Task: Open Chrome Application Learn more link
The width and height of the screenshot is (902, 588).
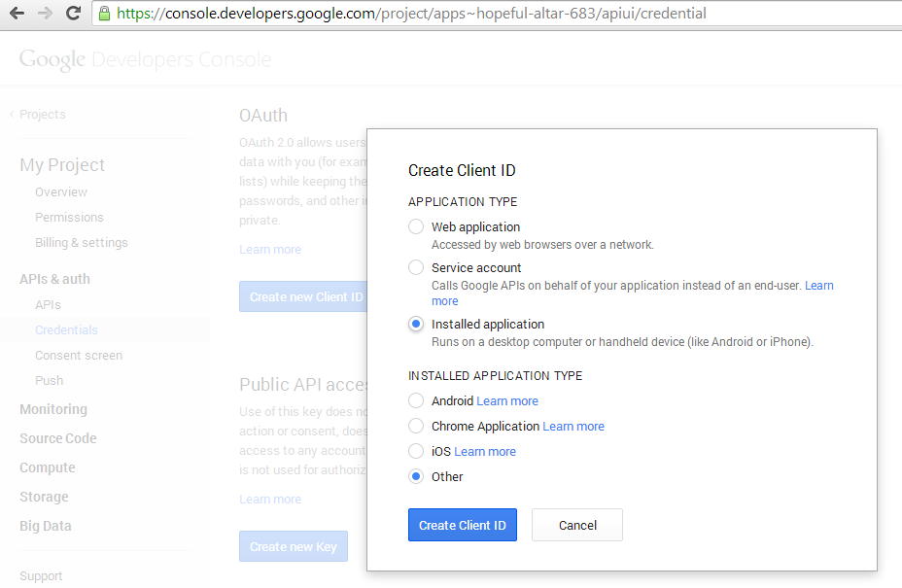Action: (573, 427)
